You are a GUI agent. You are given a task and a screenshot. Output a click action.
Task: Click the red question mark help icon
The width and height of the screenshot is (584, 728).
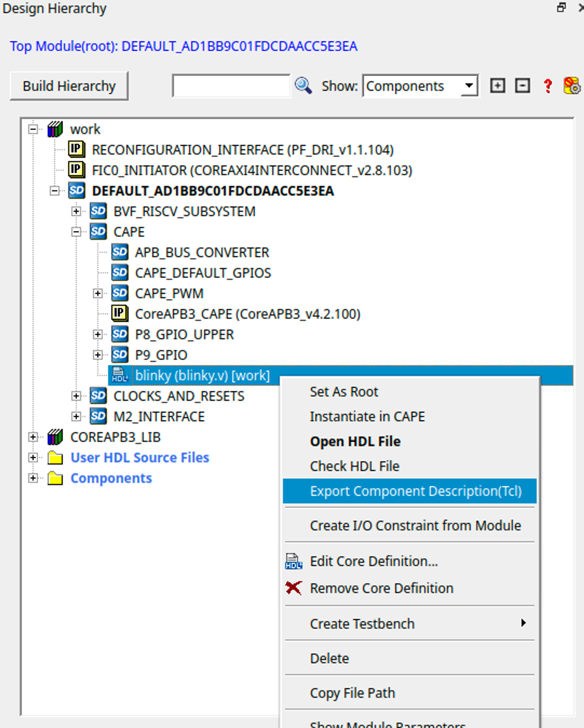click(x=547, y=86)
